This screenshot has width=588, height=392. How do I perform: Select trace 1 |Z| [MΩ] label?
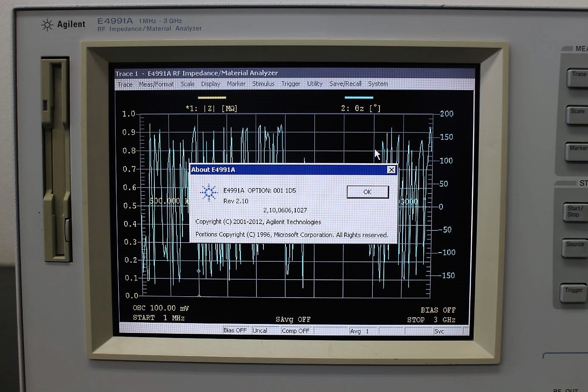(212, 108)
